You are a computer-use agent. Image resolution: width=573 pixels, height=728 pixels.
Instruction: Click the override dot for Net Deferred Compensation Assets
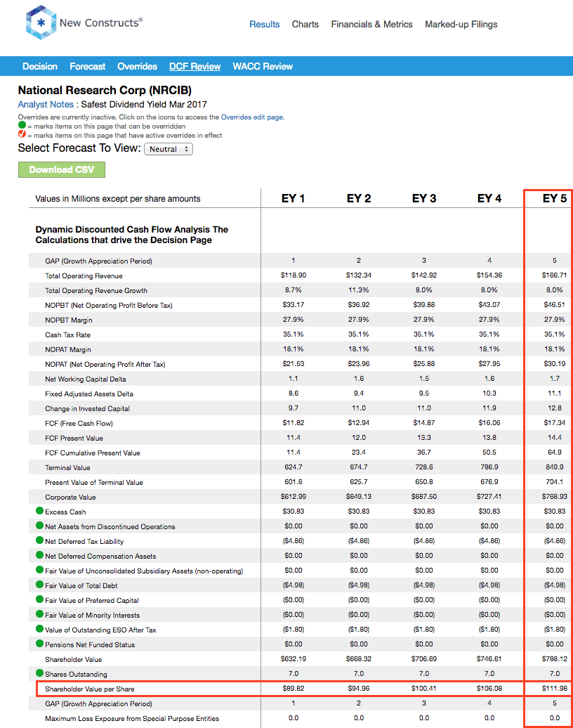(x=40, y=555)
